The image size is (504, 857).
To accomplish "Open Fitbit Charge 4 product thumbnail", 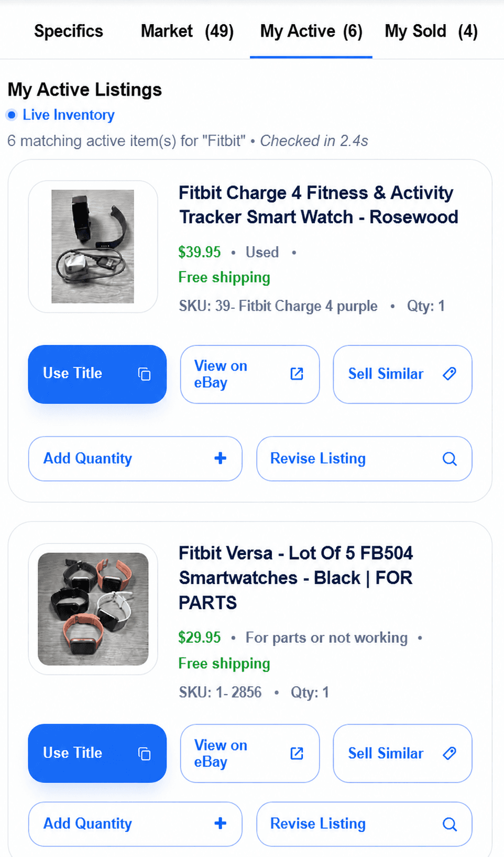I will click(x=93, y=246).
